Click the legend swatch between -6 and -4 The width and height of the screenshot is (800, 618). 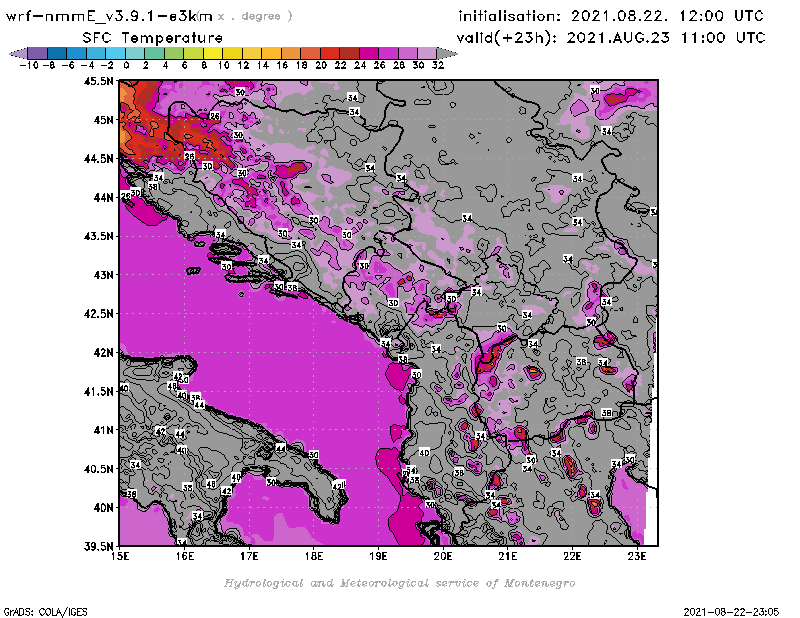click(x=77, y=53)
